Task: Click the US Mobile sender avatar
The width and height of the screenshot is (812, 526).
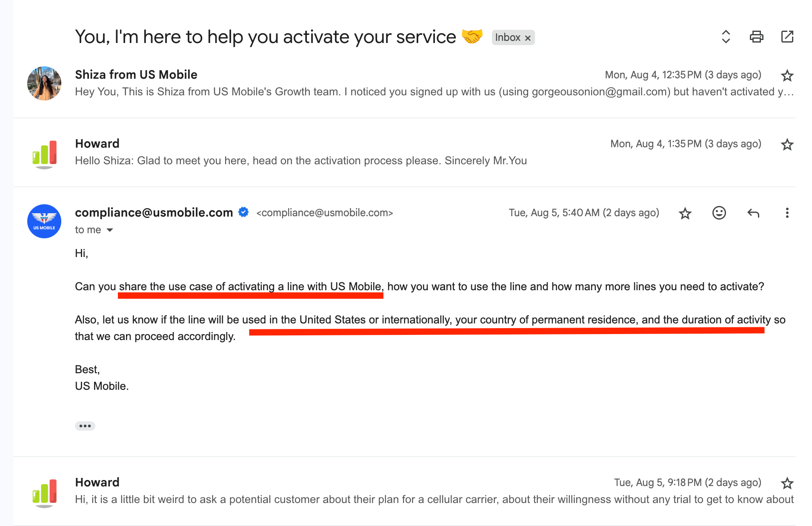Action: pyautogui.click(x=44, y=221)
